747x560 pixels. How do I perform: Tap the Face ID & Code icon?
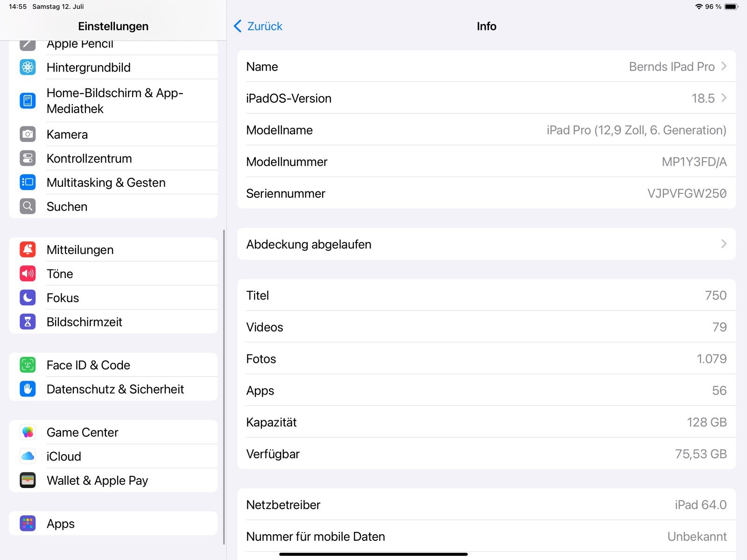28,365
